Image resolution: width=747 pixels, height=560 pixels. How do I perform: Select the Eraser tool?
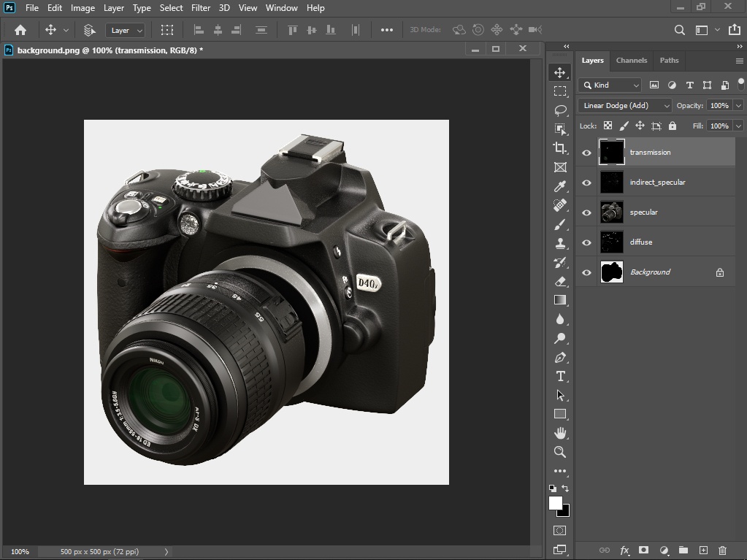(560, 281)
